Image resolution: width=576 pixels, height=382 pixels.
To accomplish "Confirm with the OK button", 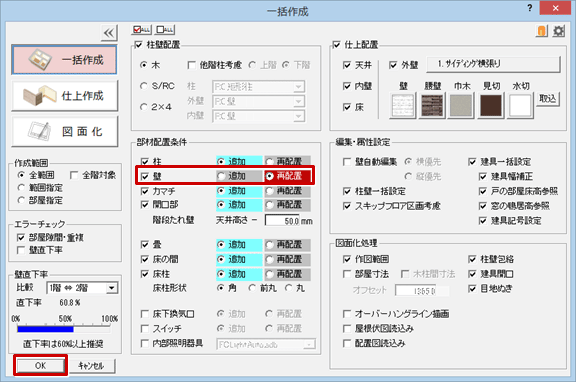I will coord(40,365).
